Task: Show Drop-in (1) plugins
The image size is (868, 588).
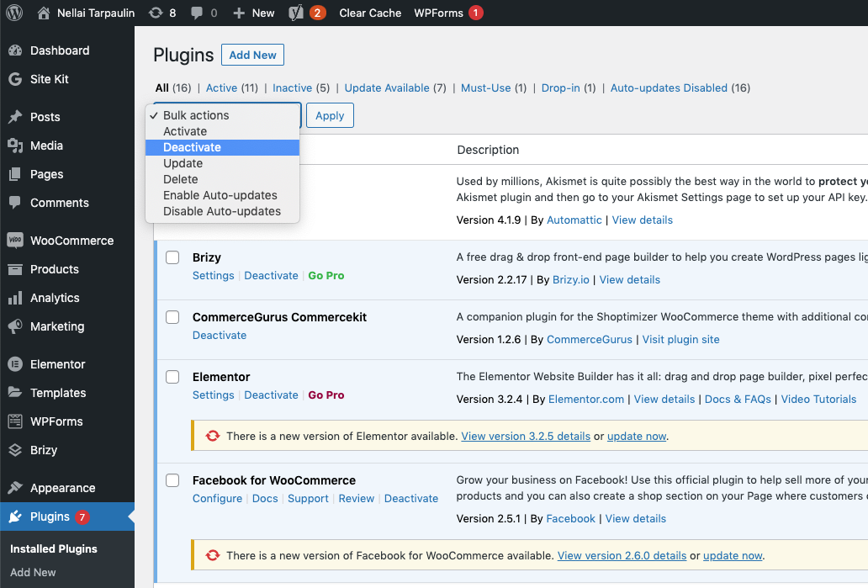Action: 569,88
